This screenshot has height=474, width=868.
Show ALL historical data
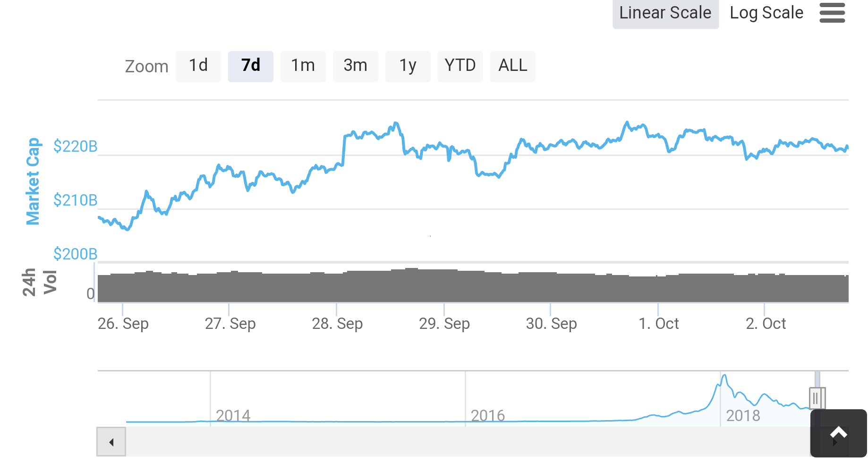(x=513, y=66)
